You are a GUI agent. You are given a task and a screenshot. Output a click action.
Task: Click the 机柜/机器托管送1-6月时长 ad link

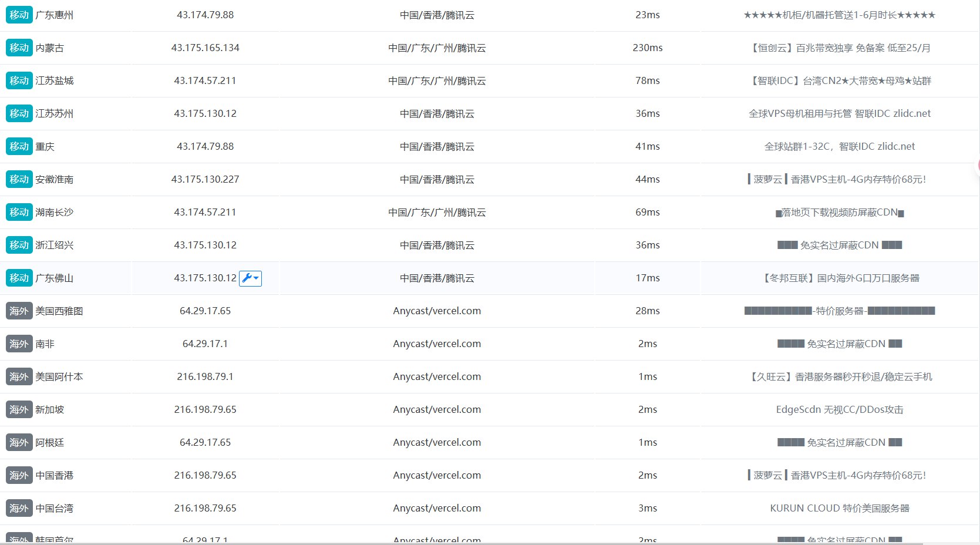[x=840, y=15]
